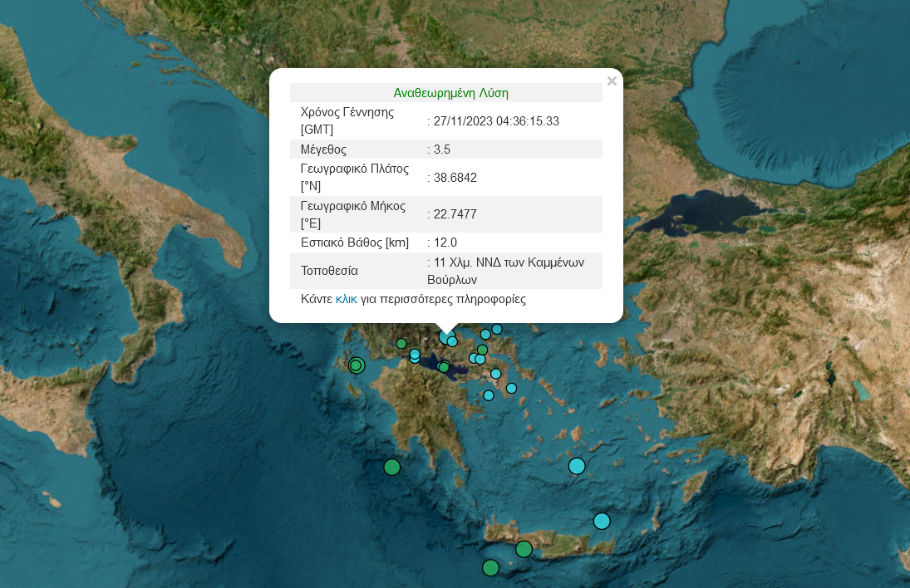Click the cyan marker off Attica's southeast tip
The image size is (910, 588).
pos(512,388)
